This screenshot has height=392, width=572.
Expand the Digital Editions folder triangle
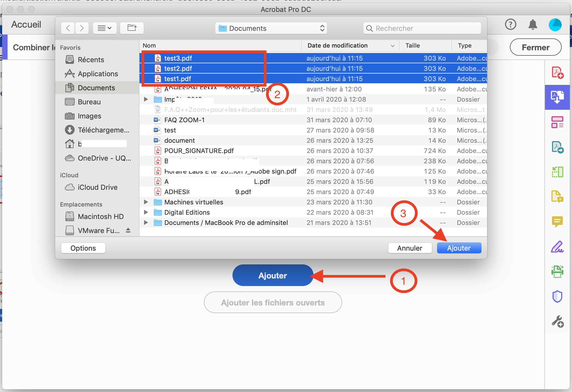pos(146,212)
